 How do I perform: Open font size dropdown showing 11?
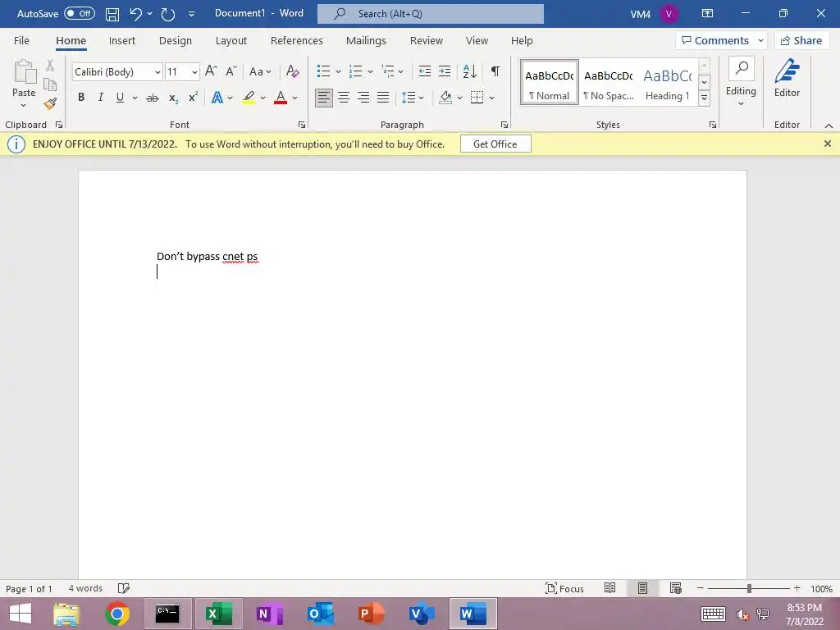(x=194, y=72)
